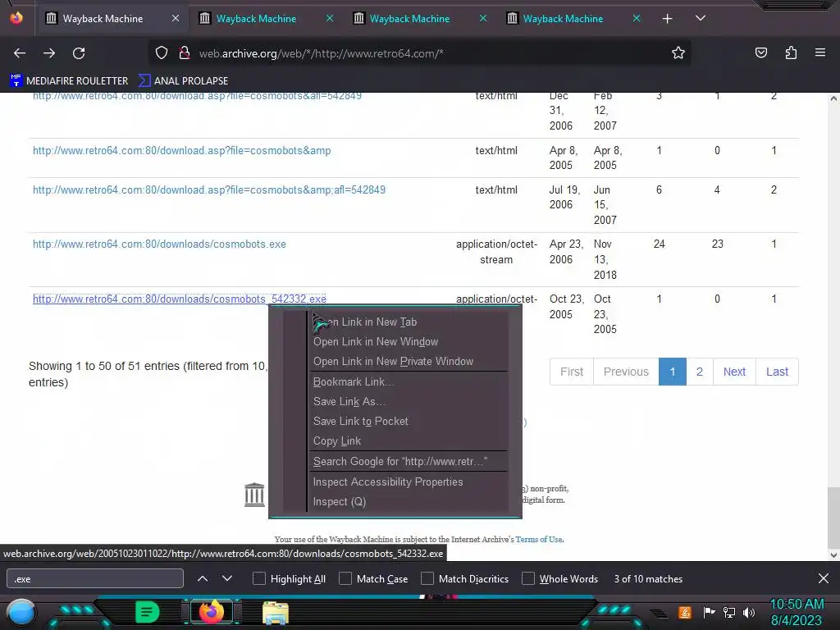The width and height of the screenshot is (840, 630).
Task: Click the Previous pagination button
Action: (x=626, y=372)
